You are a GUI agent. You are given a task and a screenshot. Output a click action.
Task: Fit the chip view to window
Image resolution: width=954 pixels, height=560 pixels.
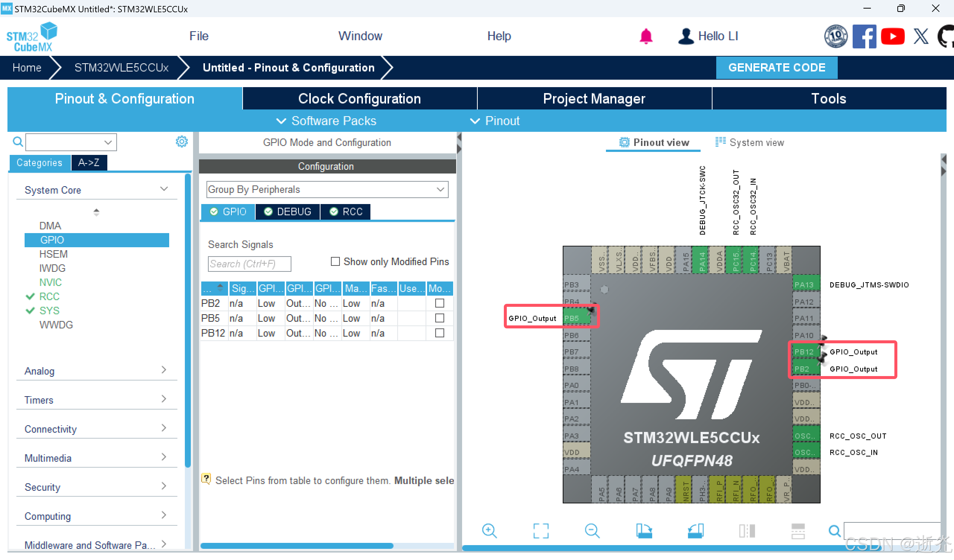(541, 531)
